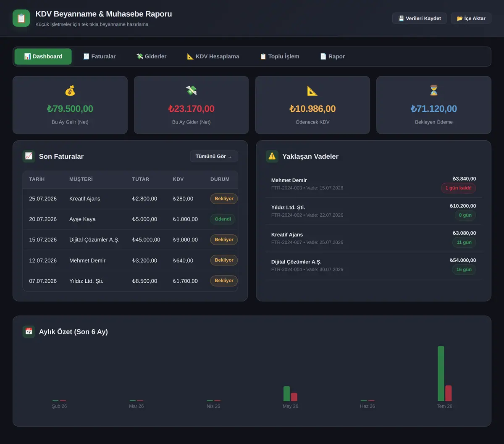The height and width of the screenshot is (444, 504).
Task: Click the FTR-2024-002 due date line
Action: [x=307, y=215]
